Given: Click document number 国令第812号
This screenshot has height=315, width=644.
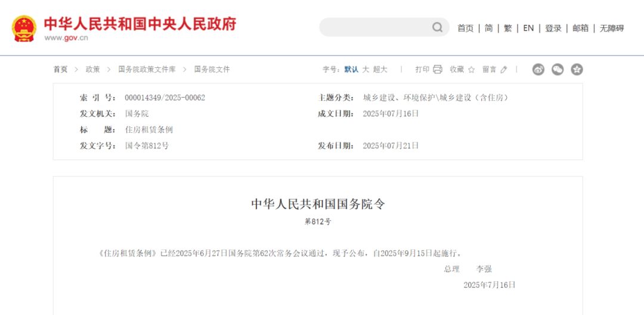Looking at the screenshot, I should pyautogui.click(x=147, y=146).
